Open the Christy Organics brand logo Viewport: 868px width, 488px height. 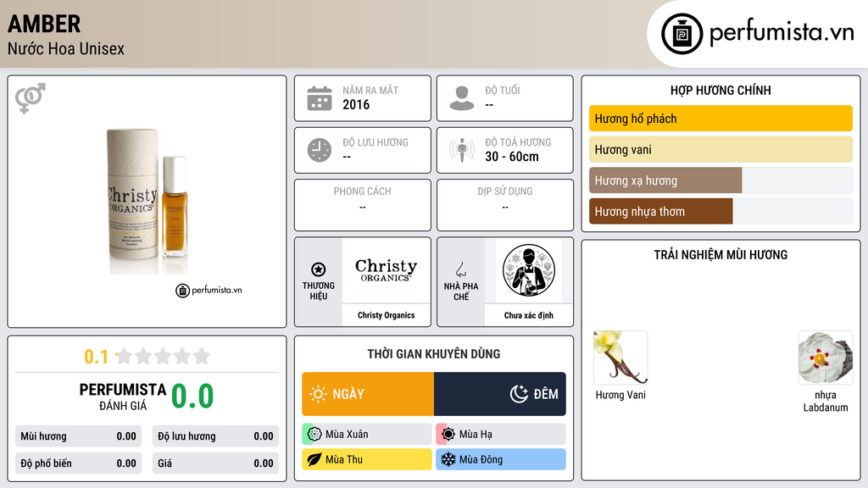point(386,270)
